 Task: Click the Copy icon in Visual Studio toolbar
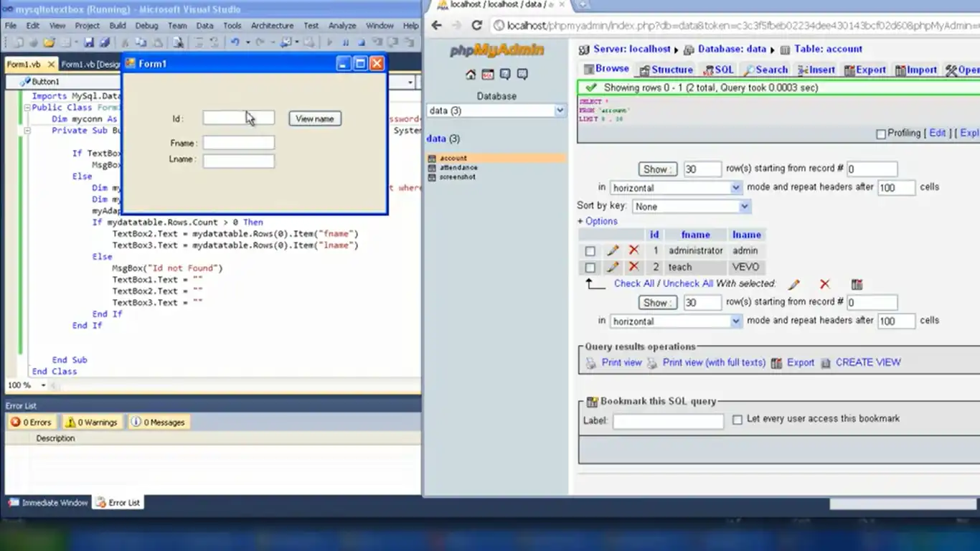[x=141, y=43]
